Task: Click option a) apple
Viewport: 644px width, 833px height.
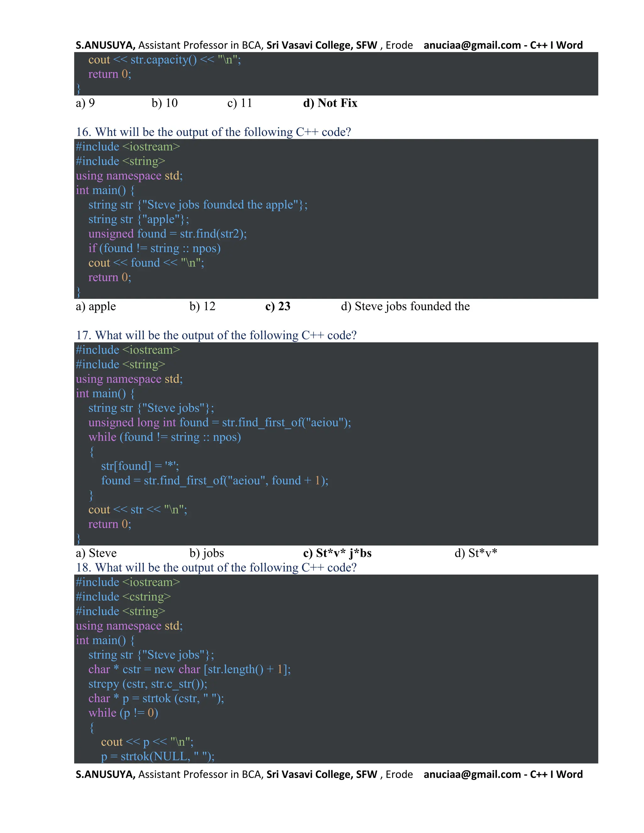Action: click(96, 306)
